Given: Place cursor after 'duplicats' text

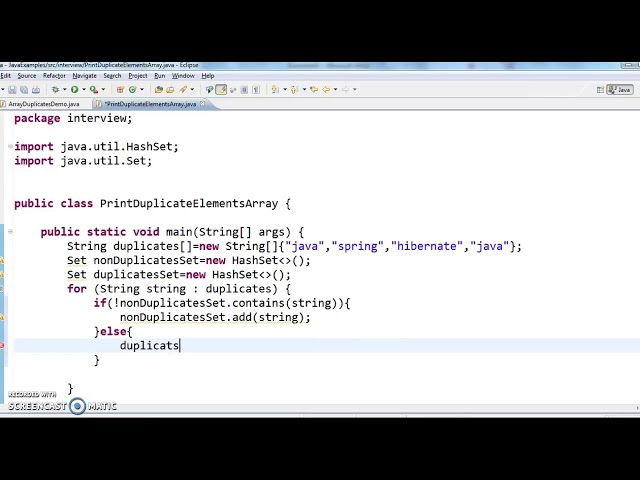Looking at the screenshot, I should pyautogui.click(x=180, y=346).
